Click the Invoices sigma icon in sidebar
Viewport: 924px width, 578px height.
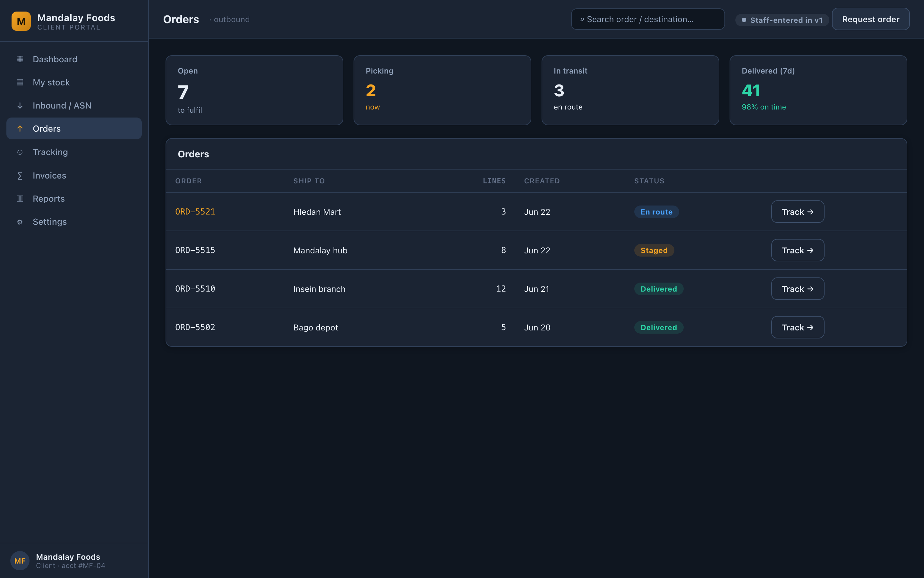(20, 176)
